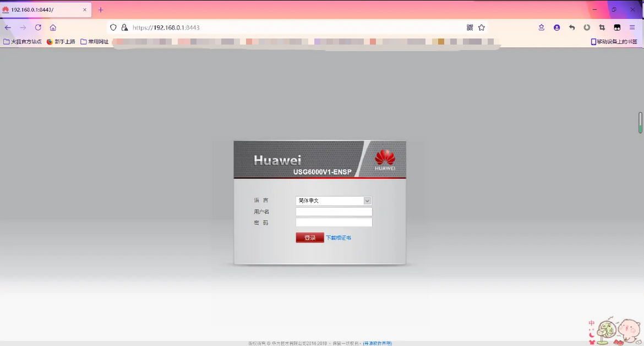
Task: Restore down the browser window
Action: [x=614, y=9]
